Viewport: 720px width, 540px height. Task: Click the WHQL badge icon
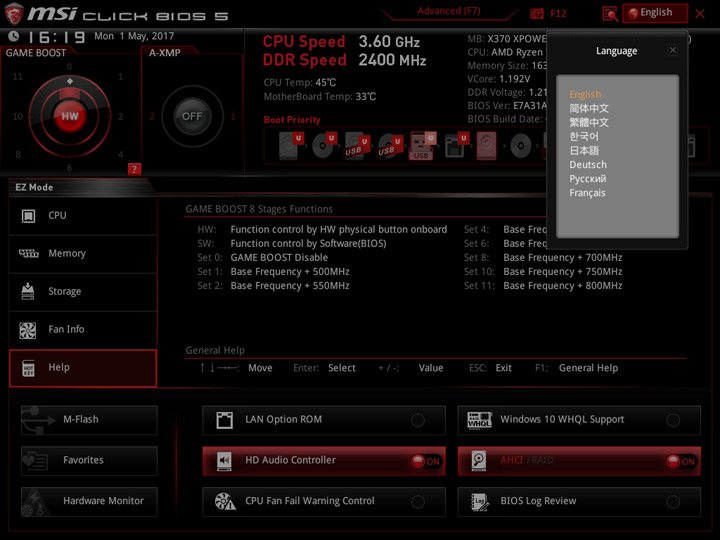pyautogui.click(x=479, y=420)
